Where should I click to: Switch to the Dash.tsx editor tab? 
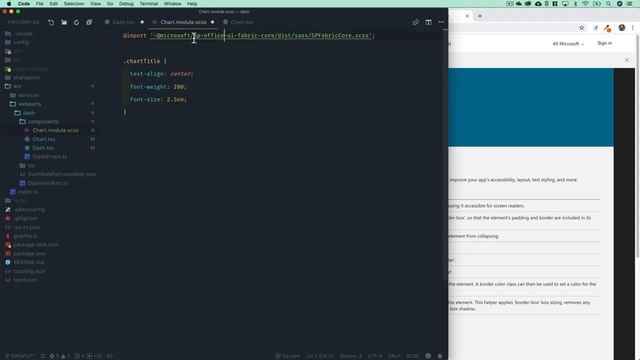coord(122,22)
